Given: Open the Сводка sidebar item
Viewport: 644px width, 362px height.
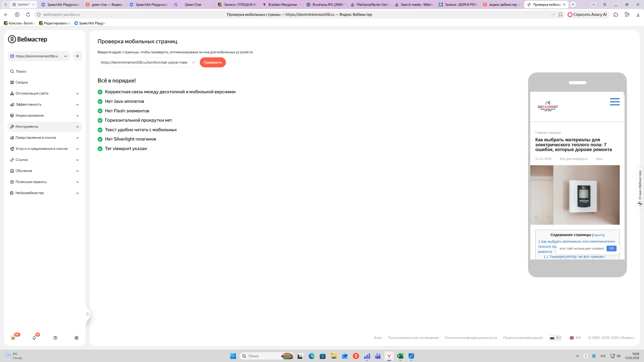Looking at the screenshot, I should (21, 82).
